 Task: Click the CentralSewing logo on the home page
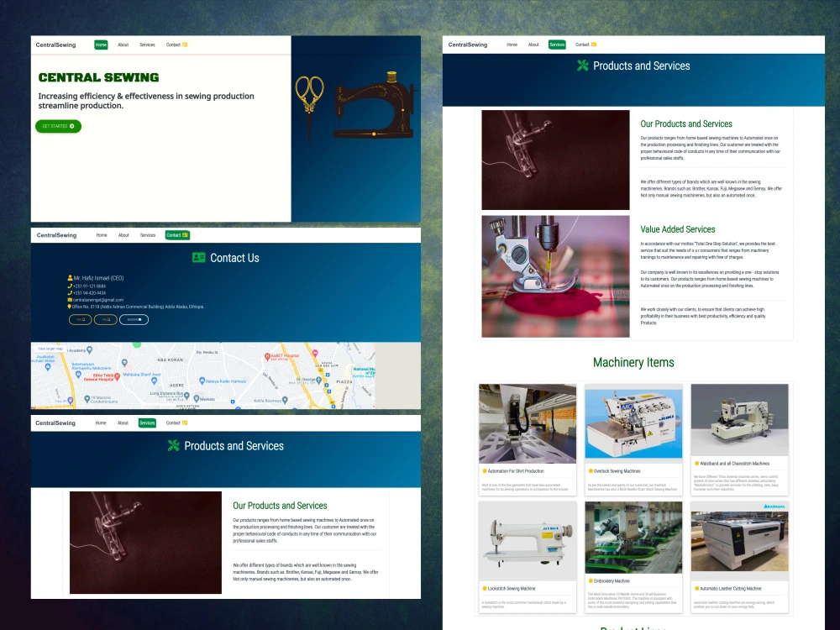55,45
